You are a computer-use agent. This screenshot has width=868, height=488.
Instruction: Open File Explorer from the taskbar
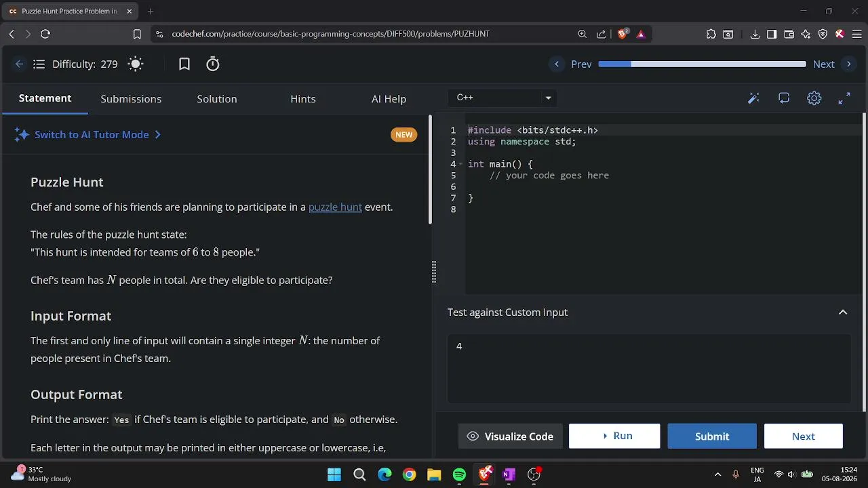point(434,475)
